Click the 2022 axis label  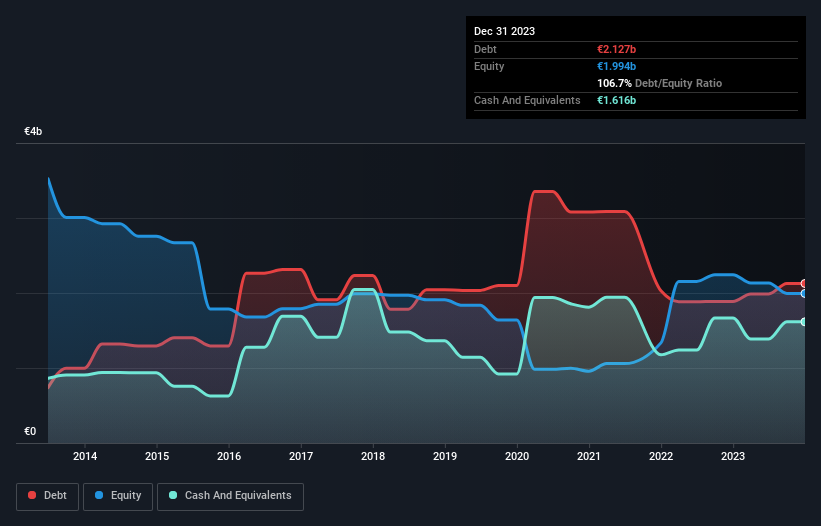pos(661,456)
